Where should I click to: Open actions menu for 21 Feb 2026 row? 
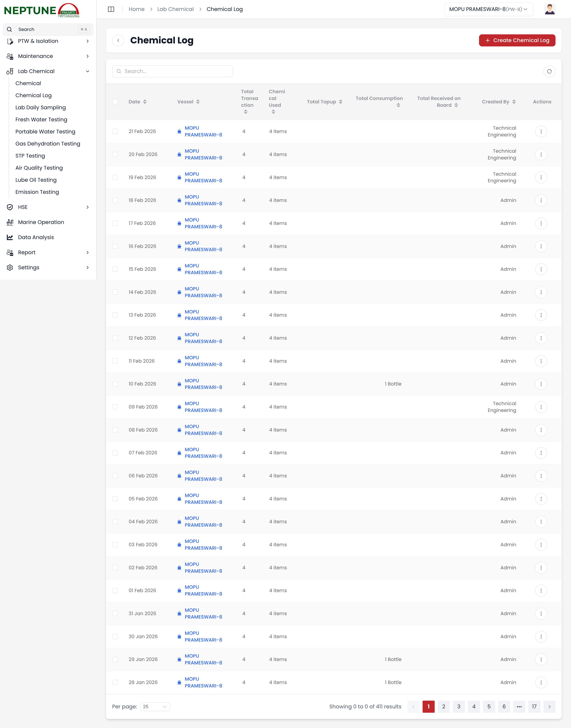541,131
